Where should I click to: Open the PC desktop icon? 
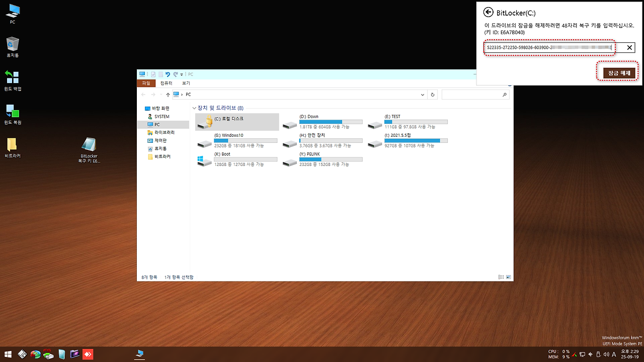point(13,14)
